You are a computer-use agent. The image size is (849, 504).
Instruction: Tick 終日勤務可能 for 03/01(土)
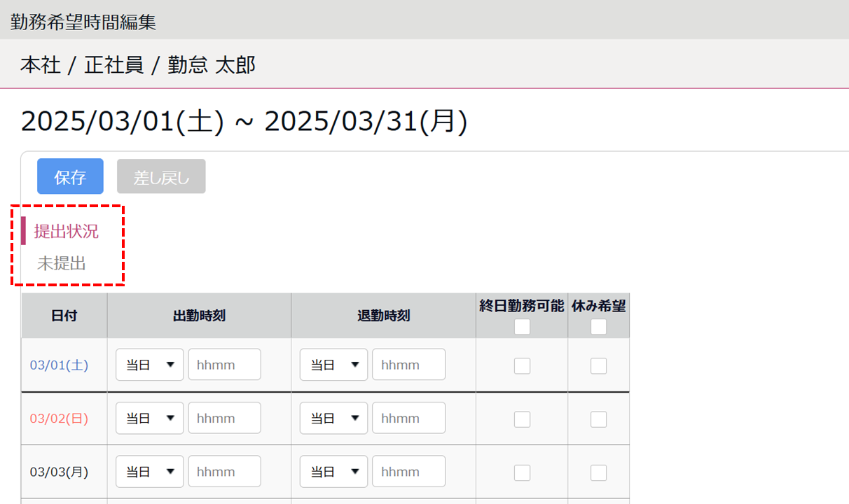coord(522,365)
